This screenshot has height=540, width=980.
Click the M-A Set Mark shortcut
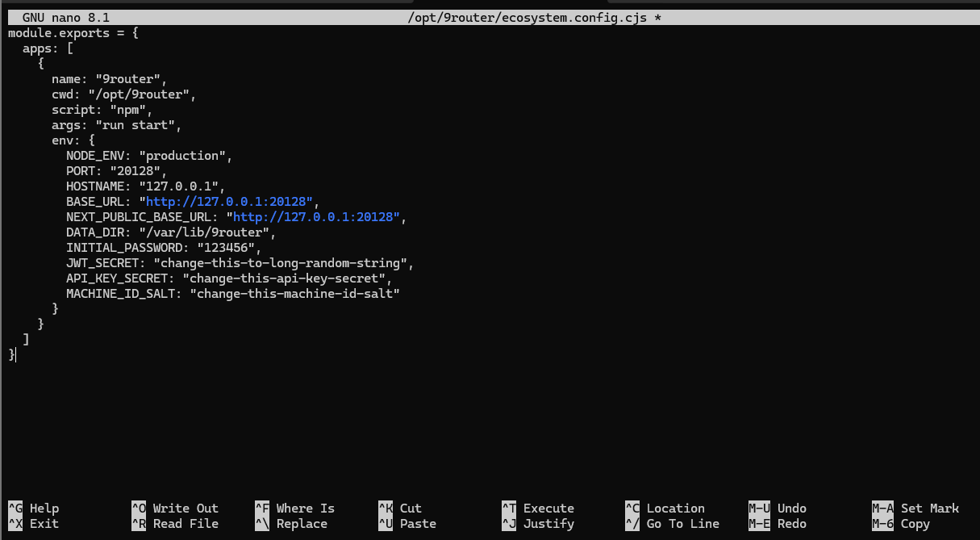[915, 509]
